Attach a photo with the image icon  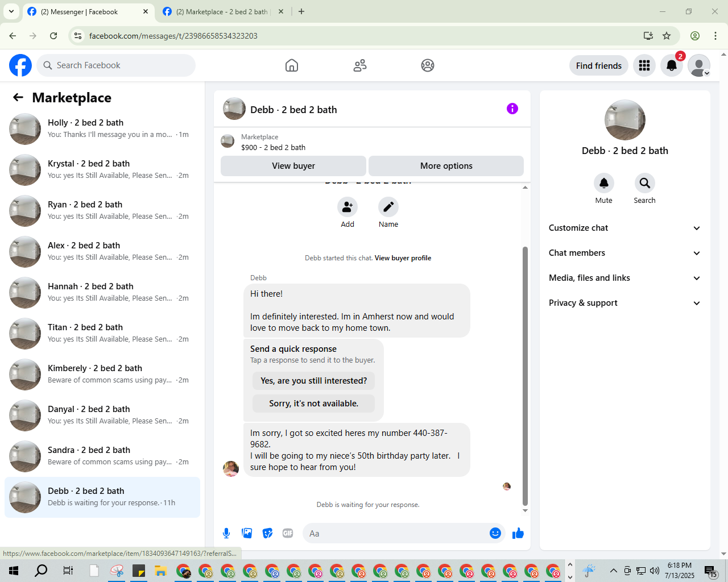click(x=247, y=533)
